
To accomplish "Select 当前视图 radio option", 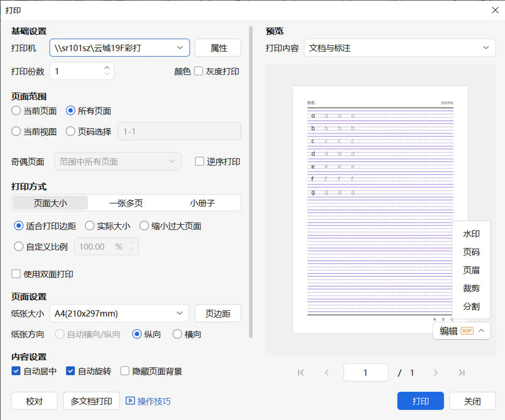I will pos(16,131).
